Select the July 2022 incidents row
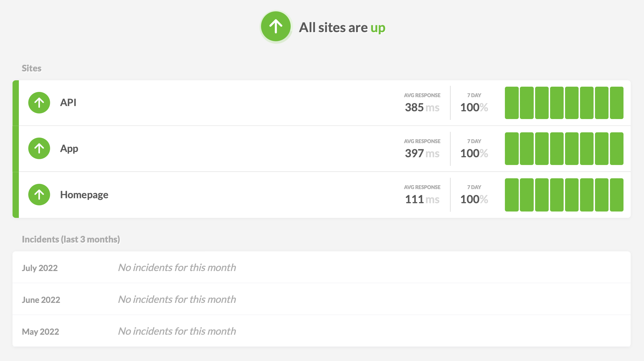The height and width of the screenshot is (361, 644). point(40,268)
